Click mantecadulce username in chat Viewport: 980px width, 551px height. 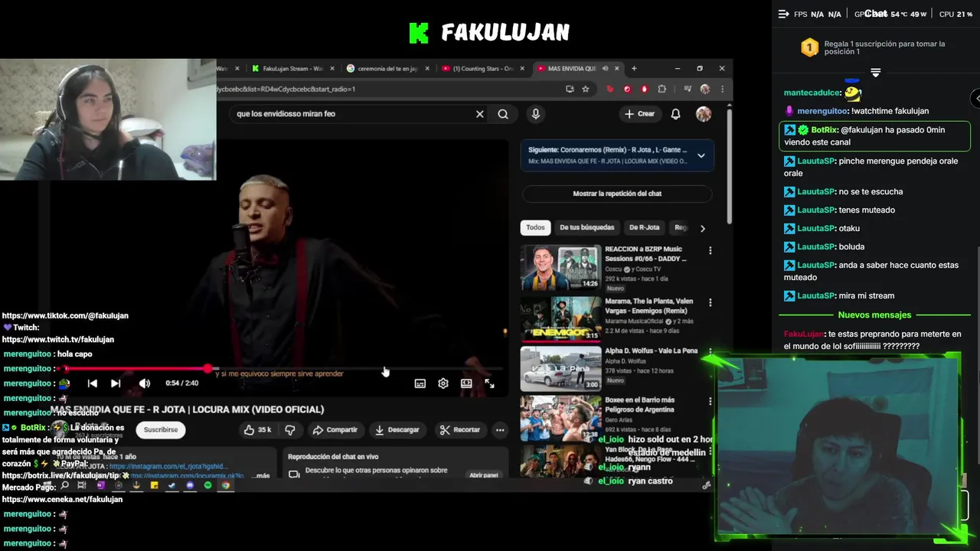coord(812,93)
